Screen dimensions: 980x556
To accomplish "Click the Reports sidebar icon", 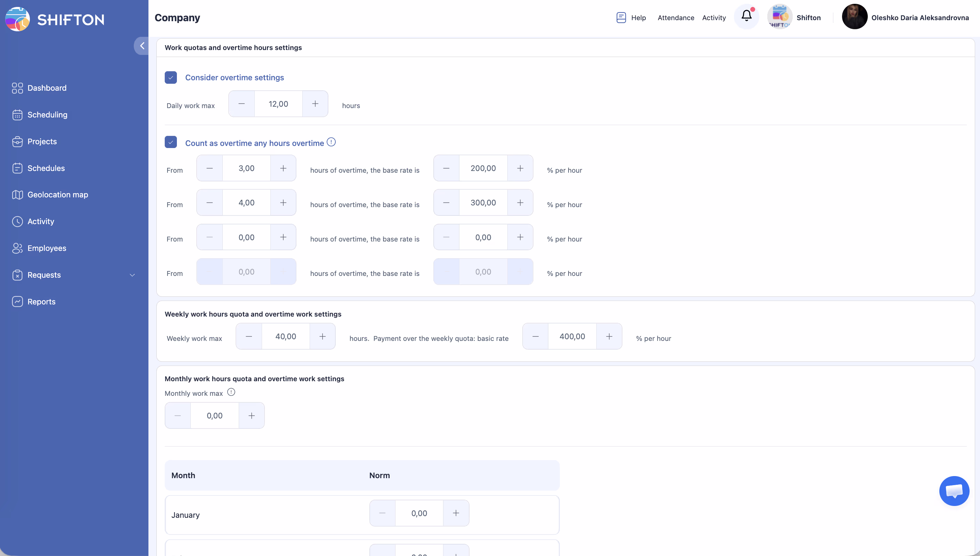I will (17, 302).
